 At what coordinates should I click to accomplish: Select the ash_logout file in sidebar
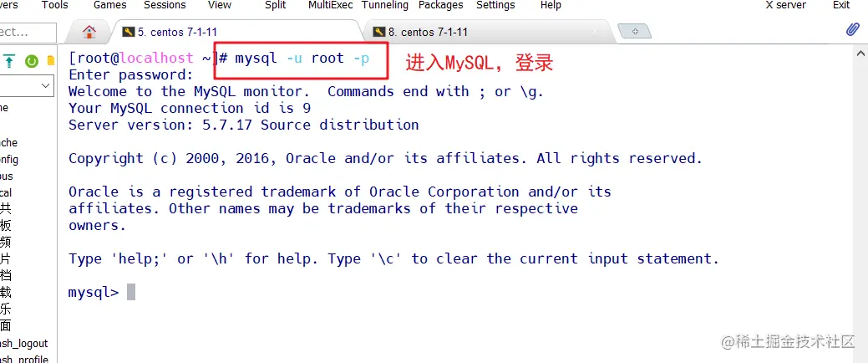pos(23,344)
